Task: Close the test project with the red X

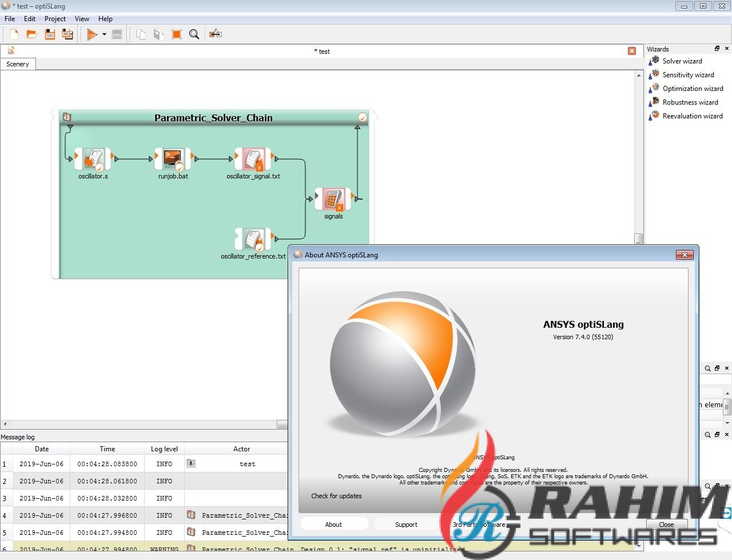Action: tap(632, 51)
